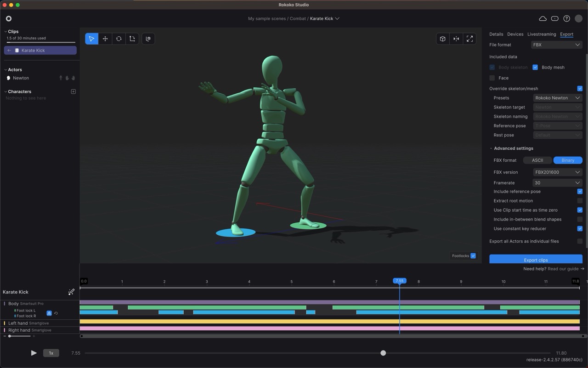Open the user profile avatar
This screenshot has width=588, height=368.
coord(579,18)
